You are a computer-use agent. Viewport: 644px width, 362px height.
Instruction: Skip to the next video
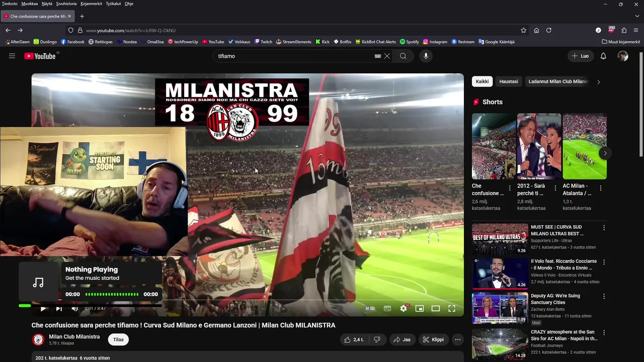59,308
